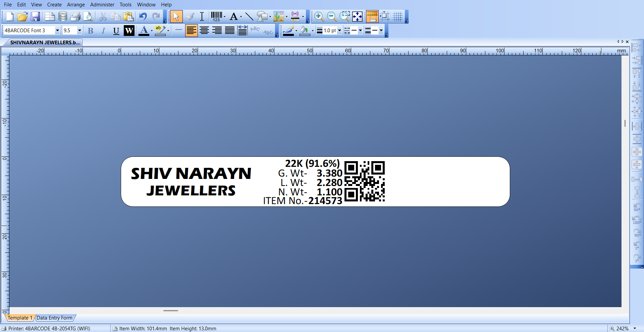Enable justified text alignment
The height and width of the screenshot is (332, 644).
pyautogui.click(x=230, y=31)
